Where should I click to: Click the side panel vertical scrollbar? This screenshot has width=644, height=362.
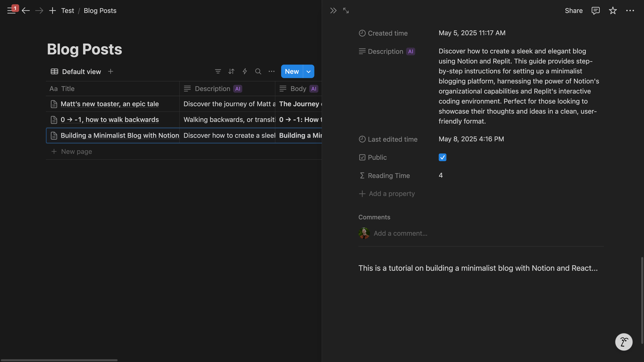[642, 301]
